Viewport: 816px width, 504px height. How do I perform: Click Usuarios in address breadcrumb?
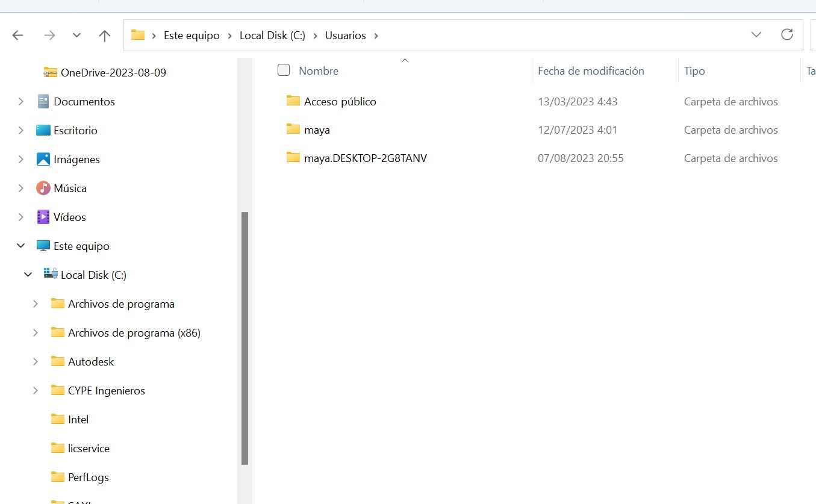coord(346,36)
